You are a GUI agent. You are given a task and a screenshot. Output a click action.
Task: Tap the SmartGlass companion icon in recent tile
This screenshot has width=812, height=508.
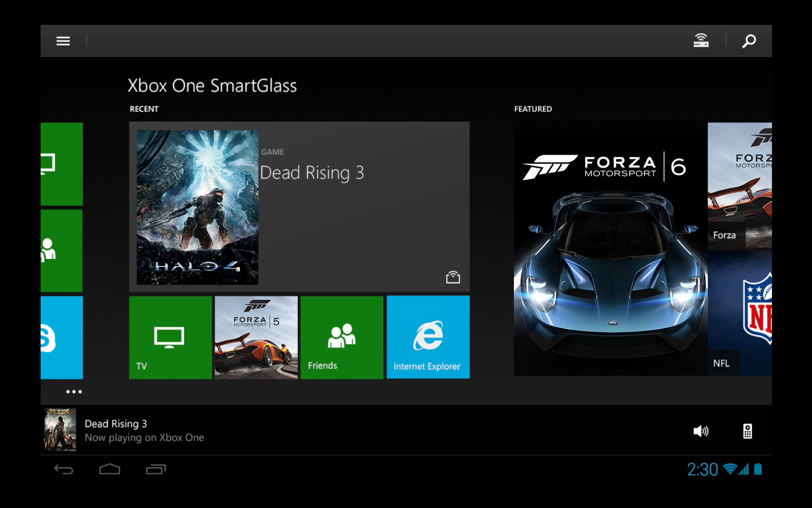(x=453, y=277)
